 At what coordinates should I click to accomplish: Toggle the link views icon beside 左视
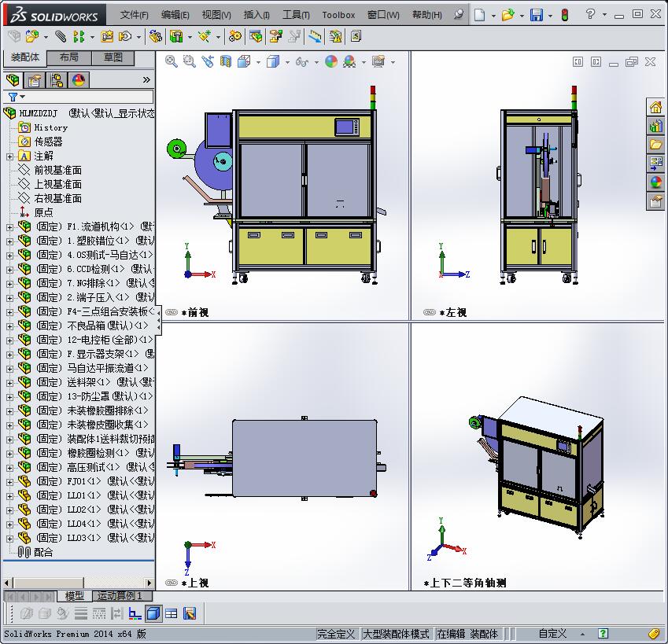point(430,312)
